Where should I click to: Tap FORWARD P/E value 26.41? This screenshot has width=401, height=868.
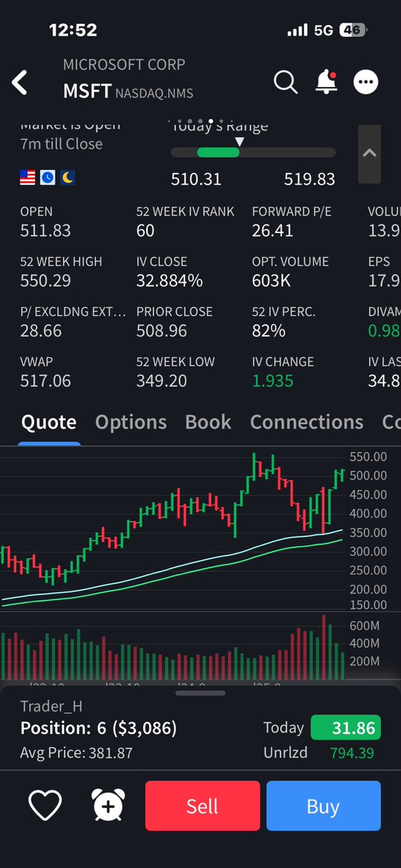272,230
